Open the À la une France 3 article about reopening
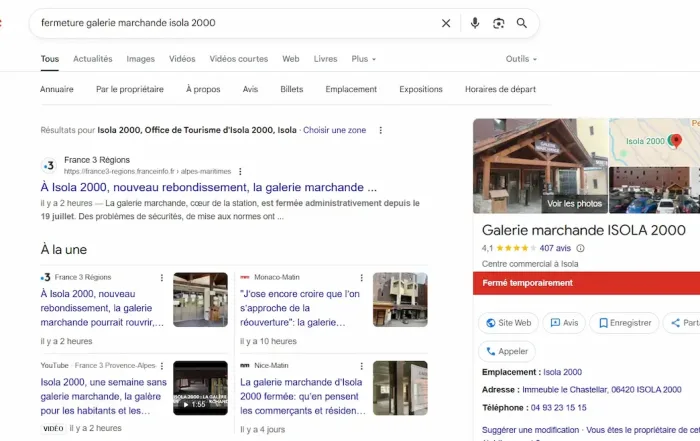 [102, 308]
